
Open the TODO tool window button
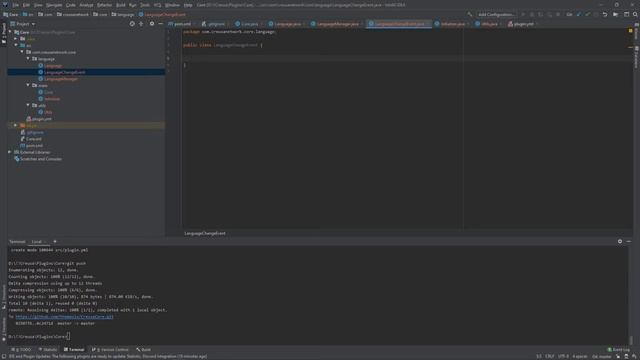(21, 350)
